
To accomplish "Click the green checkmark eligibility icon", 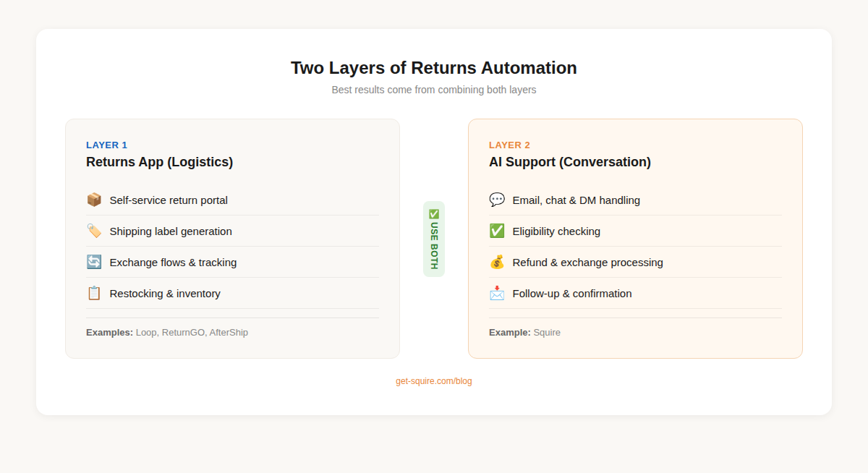I will click(x=497, y=231).
